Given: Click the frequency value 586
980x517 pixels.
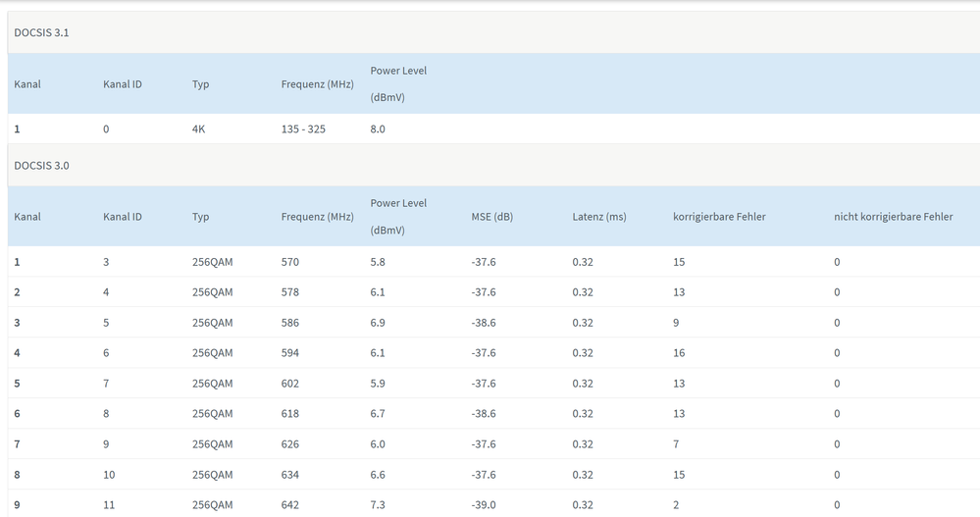Looking at the screenshot, I should pyautogui.click(x=290, y=323).
